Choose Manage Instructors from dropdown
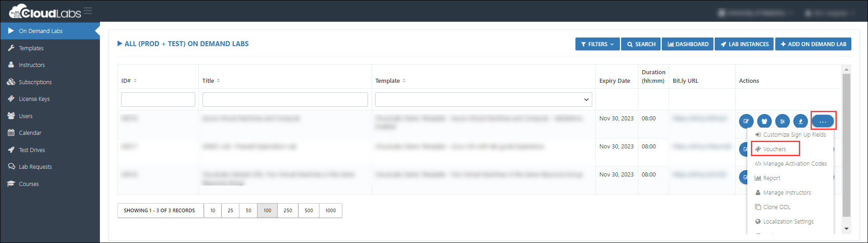 click(x=783, y=192)
